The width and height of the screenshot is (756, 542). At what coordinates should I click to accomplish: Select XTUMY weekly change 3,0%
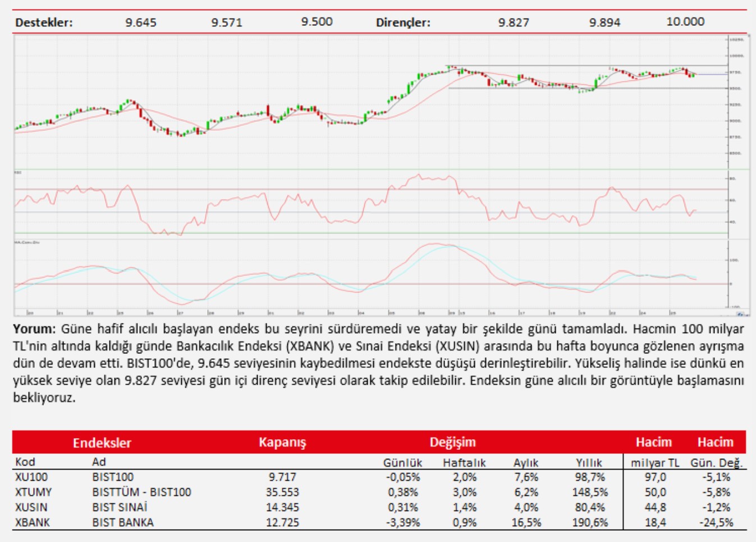465,492
